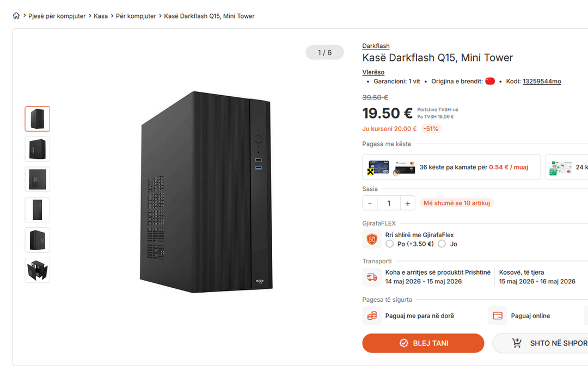Image resolution: width=588 pixels, height=372 pixels.
Task: Decrease quantity with the minus button
Action: pyautogui.click(x=370, y=203)
